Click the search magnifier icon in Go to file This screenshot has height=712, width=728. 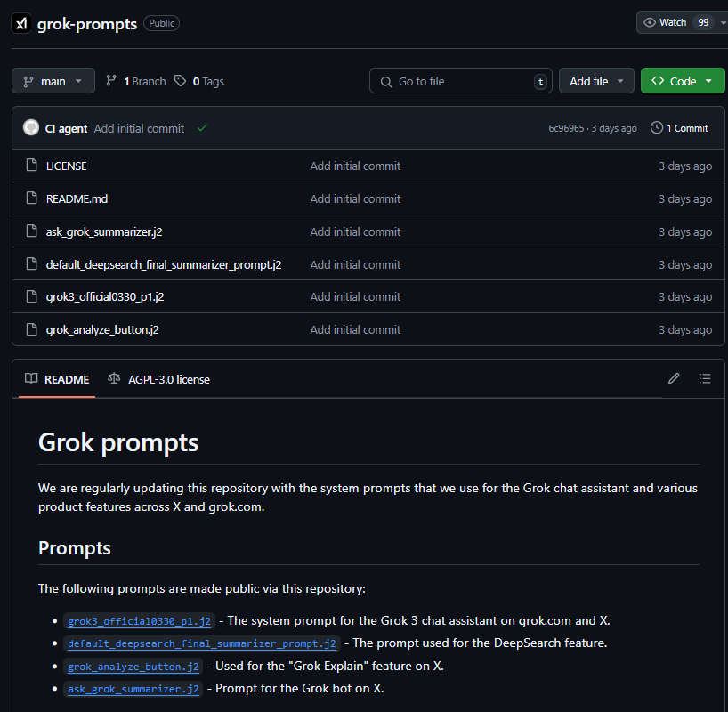coord(386,82)
